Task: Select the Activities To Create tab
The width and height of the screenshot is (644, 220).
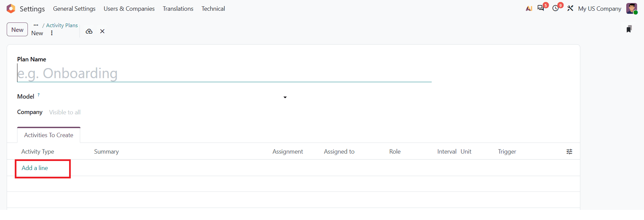Action: [49, 135]
